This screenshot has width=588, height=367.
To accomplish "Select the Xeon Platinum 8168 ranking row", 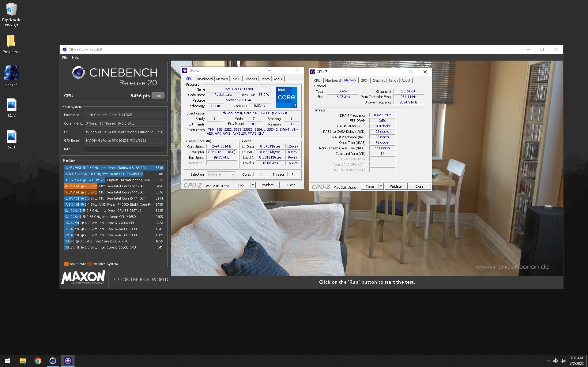I will 114,168.
